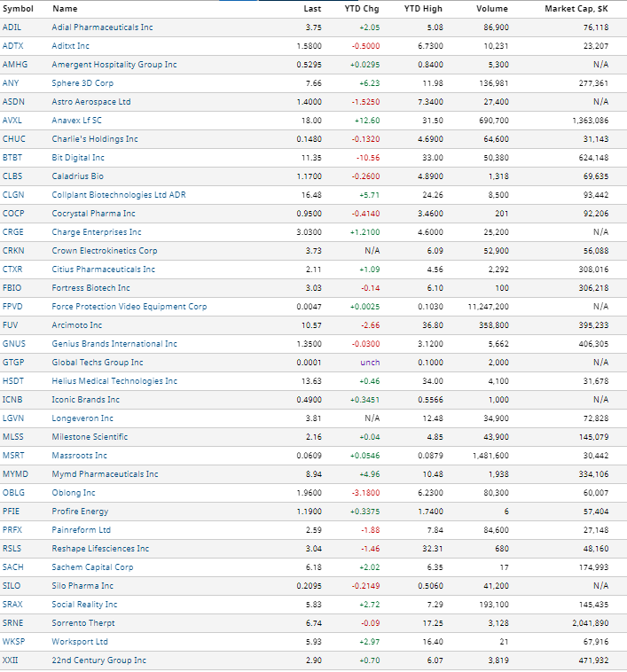Screen dimensions: 627x672
Task: Open the ADIL symbol link
Action: (12, 27)
